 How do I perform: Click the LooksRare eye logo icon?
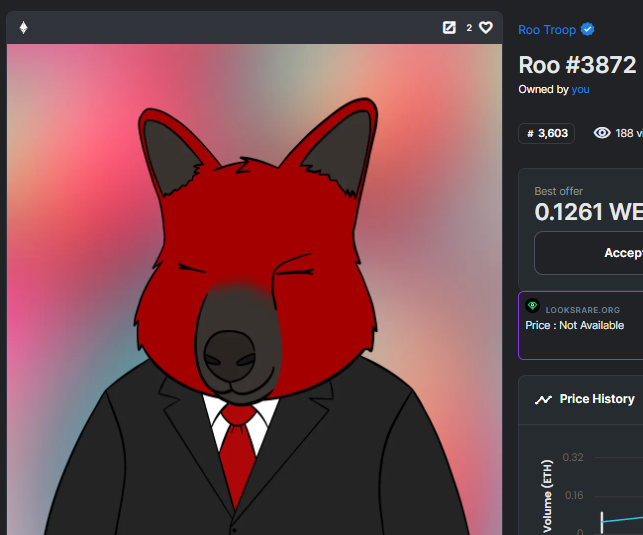coord(532,305)
